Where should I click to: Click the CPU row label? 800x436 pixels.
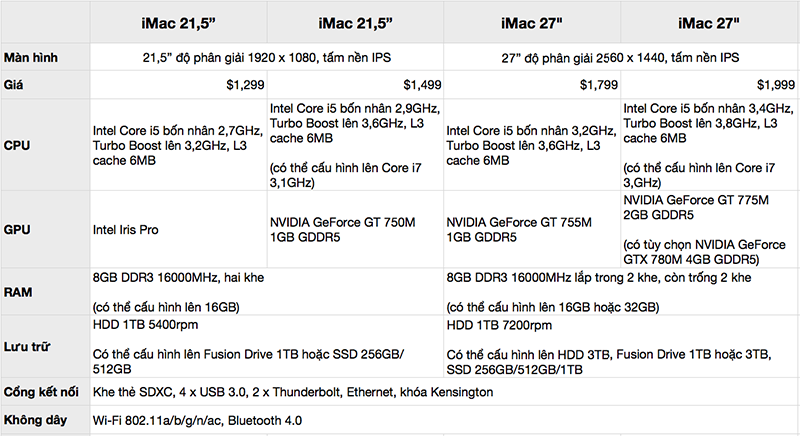pos(20,144)
